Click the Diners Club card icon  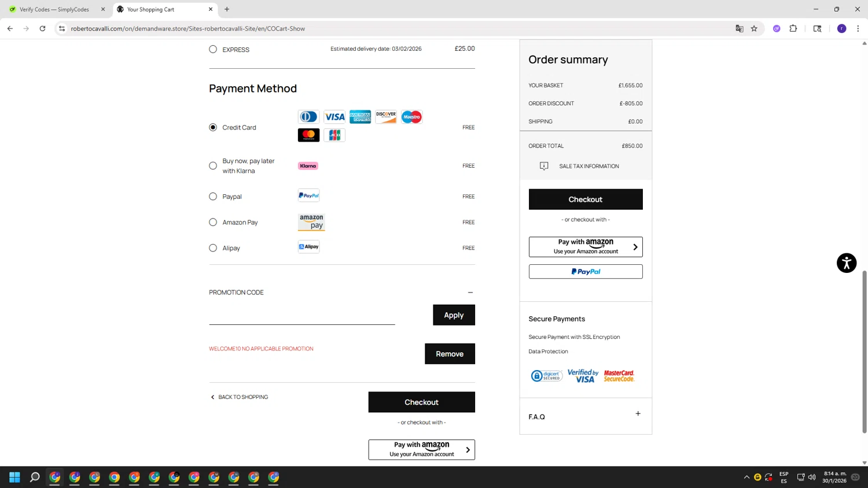(x=308, y=117)
